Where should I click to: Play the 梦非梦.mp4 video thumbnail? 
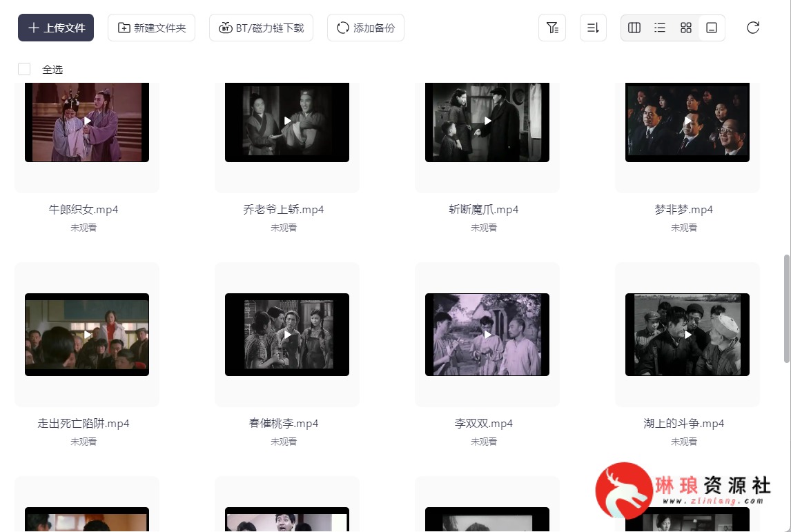click(x=687, y=121)
